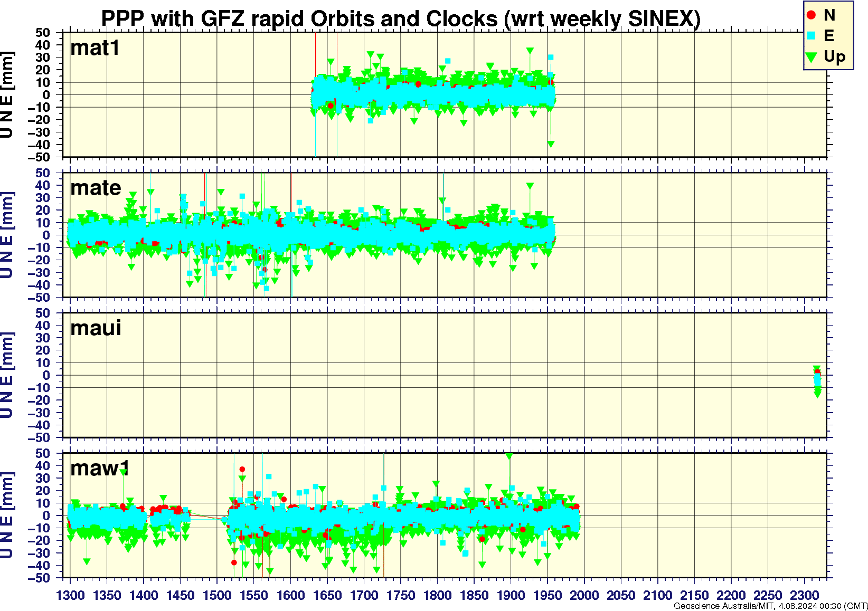Image resolution: width=868 pixels, height=611 pixels.
Task: Click the x-axis label 2150
Action: pos(694,595)
